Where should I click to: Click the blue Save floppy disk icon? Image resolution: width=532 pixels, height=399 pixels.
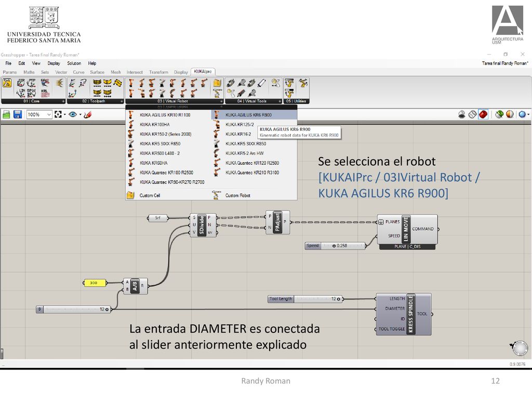[18, 115]
